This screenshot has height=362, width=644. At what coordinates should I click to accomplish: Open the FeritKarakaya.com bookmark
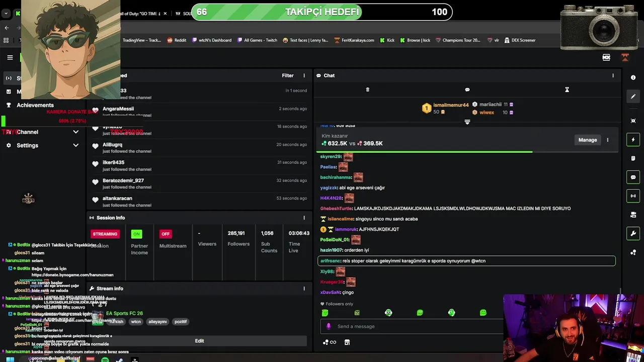tap(354, 40)
